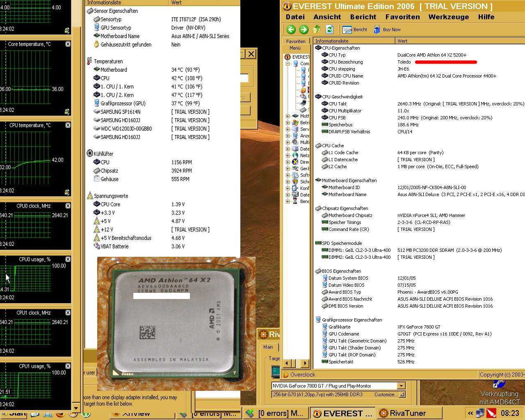Select the CPU Bezeichnung row
525x420 pixels.
419,62
